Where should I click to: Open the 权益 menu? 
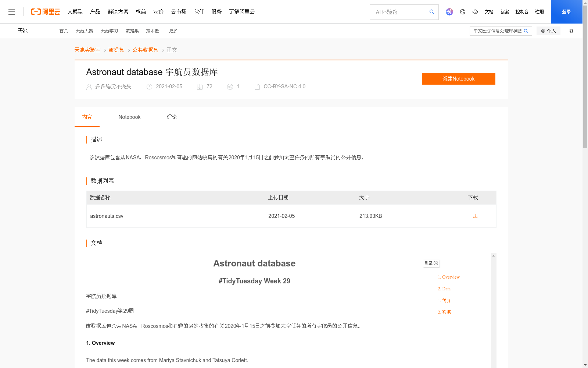(141, 12)
